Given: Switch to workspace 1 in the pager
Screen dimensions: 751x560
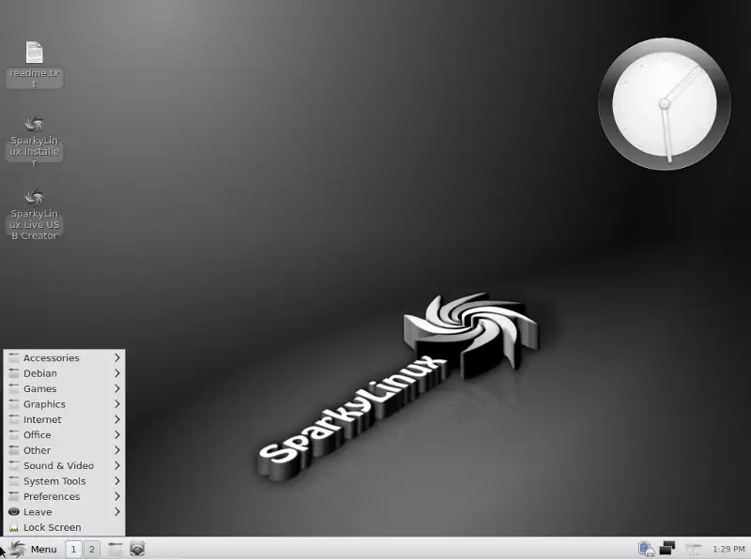Looking at the screenshot, I should coord(73,549).
